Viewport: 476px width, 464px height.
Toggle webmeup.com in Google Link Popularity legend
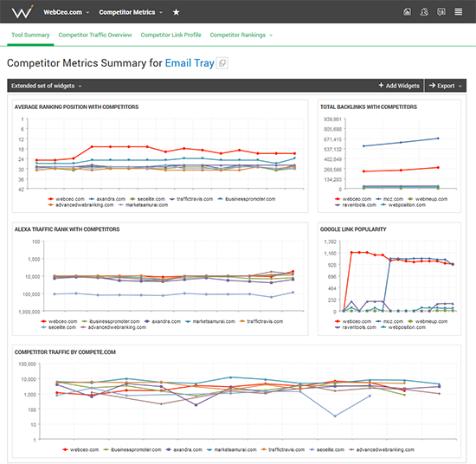point(428,321)
